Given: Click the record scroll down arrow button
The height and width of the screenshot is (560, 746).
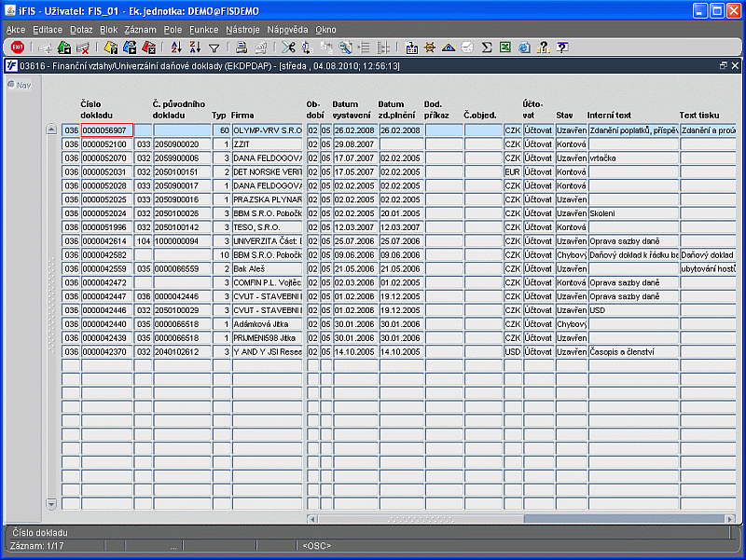Looking at the screenshot, I should (51, 504).
